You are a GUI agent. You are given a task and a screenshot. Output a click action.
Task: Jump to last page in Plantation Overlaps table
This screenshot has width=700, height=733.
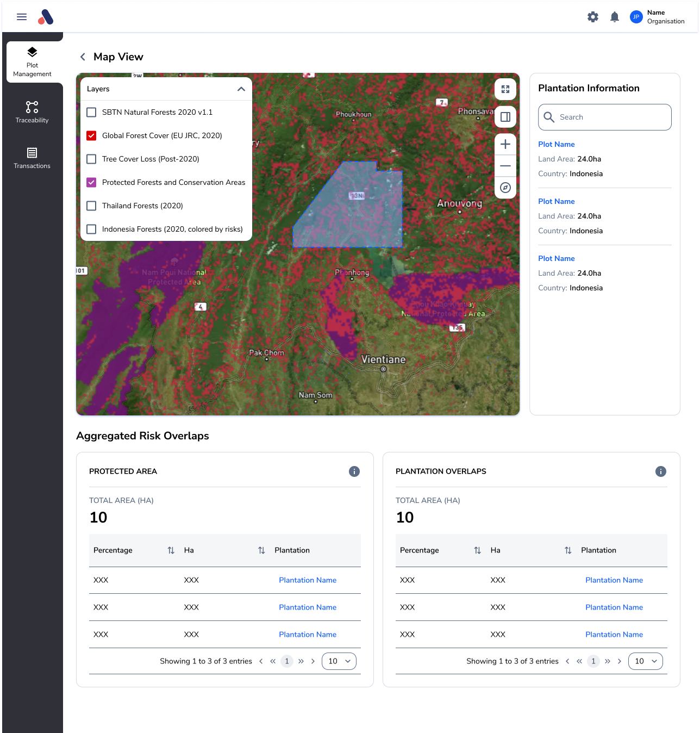tap(608, 661)
